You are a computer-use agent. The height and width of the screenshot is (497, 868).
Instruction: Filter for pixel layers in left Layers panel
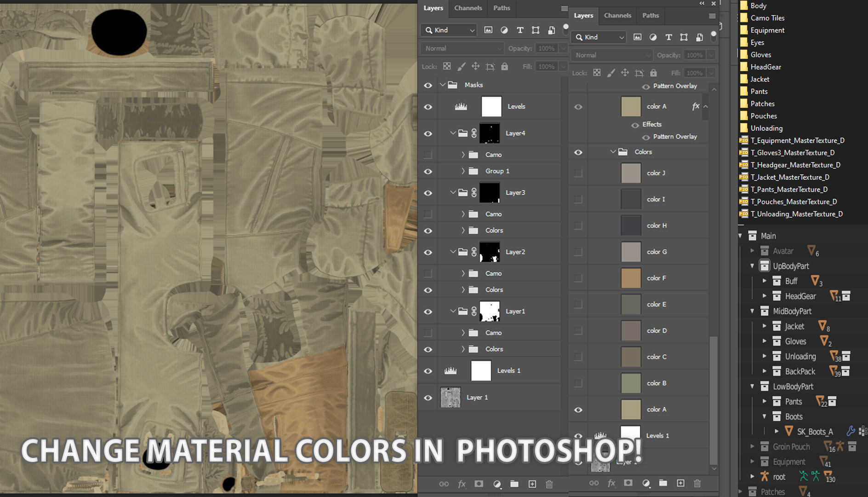488,30
